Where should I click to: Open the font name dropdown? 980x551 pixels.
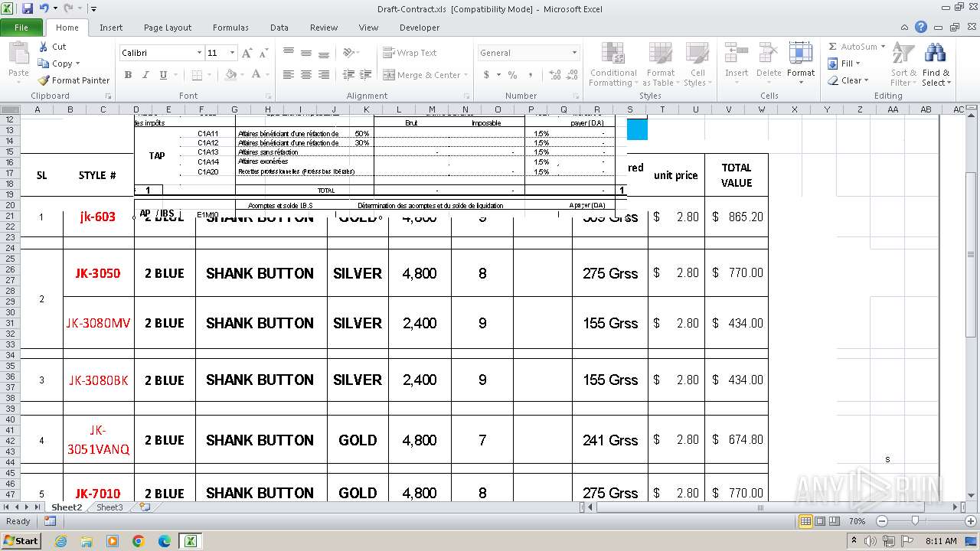pyautogui.click(x=199, y=53)
